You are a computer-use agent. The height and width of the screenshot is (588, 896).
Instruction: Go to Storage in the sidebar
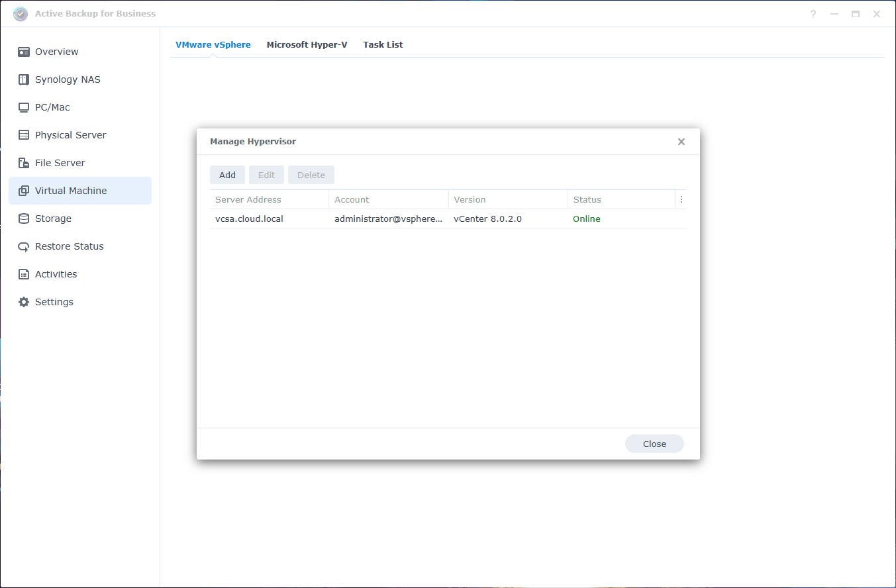click(80, 219)
